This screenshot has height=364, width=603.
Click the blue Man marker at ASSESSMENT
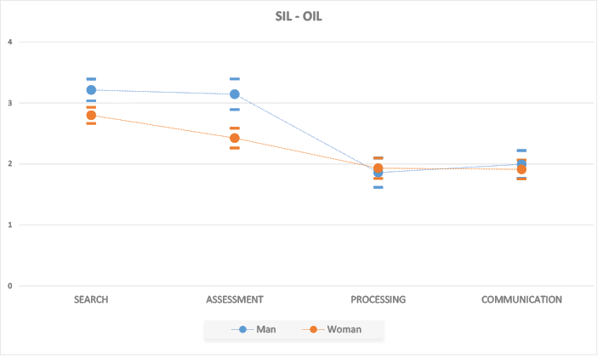(x=235, y=94)
